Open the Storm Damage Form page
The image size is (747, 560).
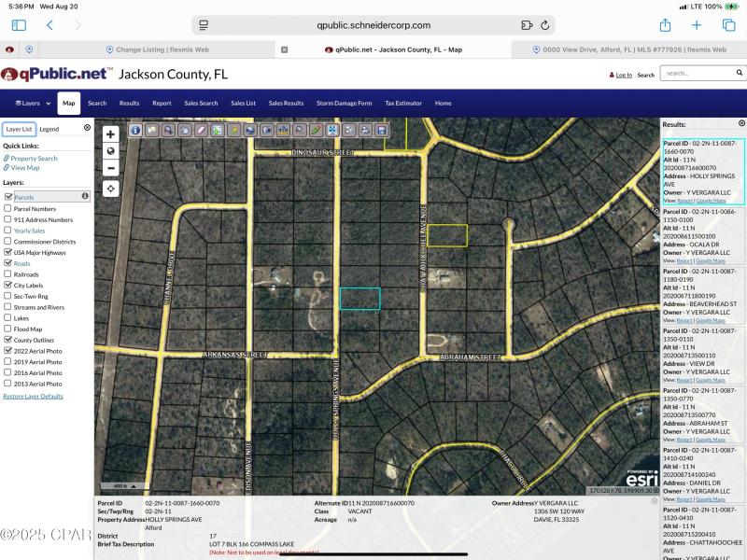pos(344,103)
